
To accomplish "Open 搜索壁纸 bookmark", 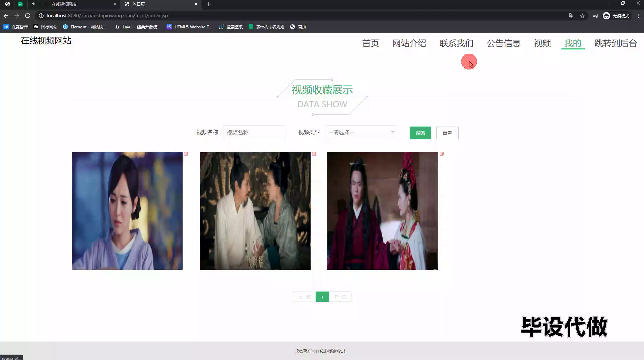I will [x=230, y=27].
